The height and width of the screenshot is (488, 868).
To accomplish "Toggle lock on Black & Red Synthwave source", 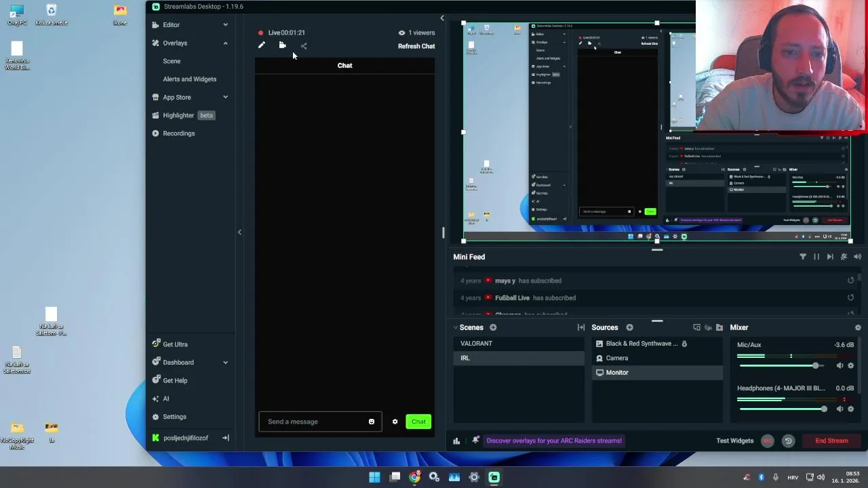I will [684, 344].
